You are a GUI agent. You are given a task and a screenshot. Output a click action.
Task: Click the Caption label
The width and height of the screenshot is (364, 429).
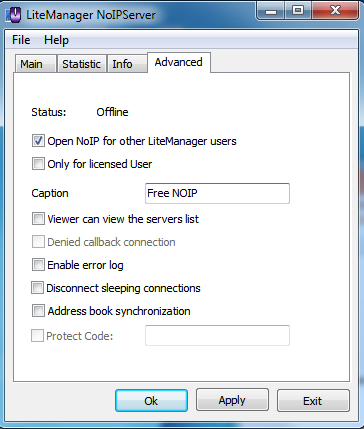coord(50,193)
